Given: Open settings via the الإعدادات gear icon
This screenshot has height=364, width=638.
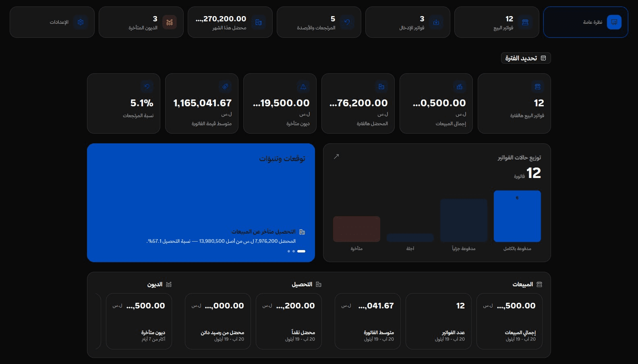Looking at the screenshot, I should coord(81,22).
